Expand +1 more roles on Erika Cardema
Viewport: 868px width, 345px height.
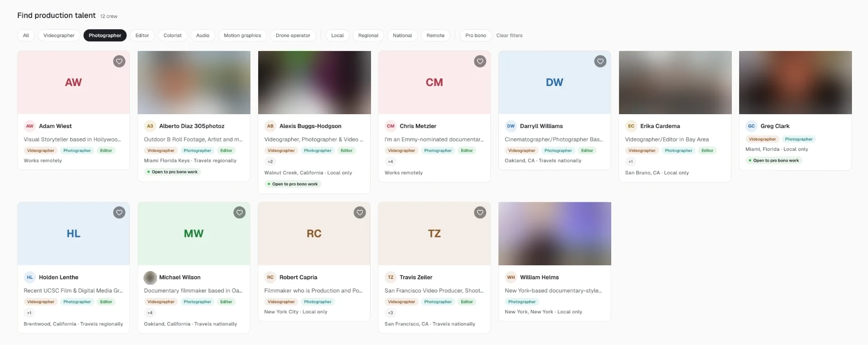(x=631, y=162)
